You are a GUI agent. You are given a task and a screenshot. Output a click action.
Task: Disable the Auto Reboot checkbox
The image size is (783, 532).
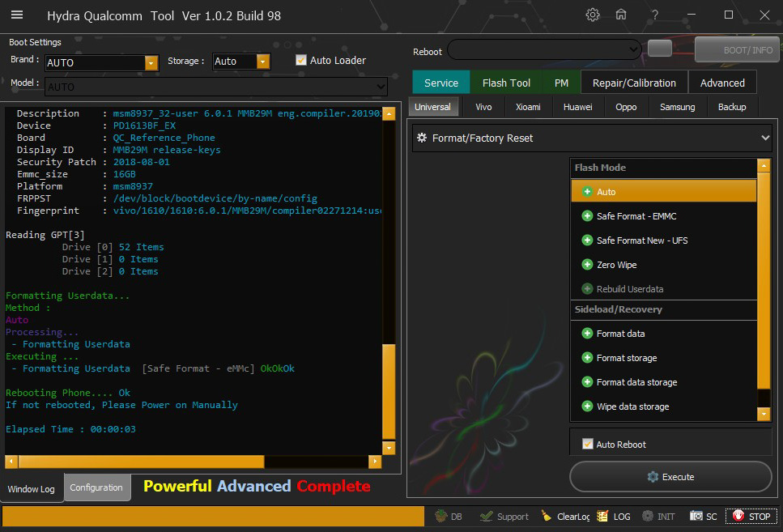[588, 444]
